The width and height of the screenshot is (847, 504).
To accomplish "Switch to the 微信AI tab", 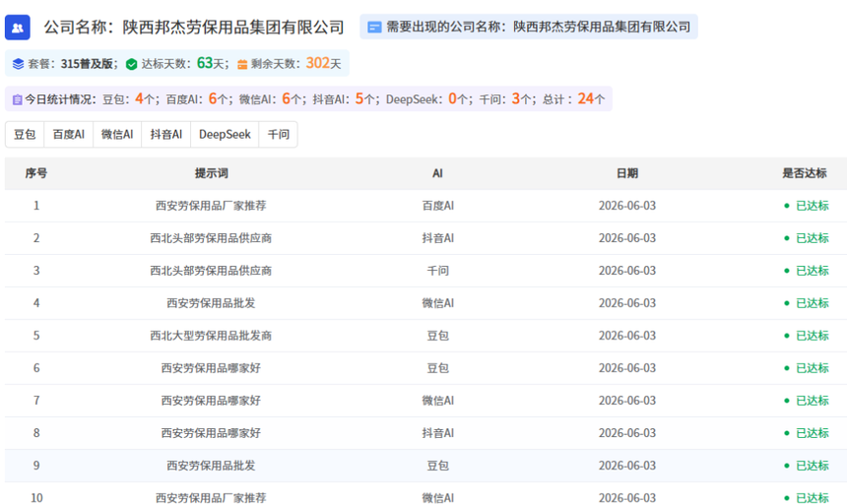I will click(117, 134).
